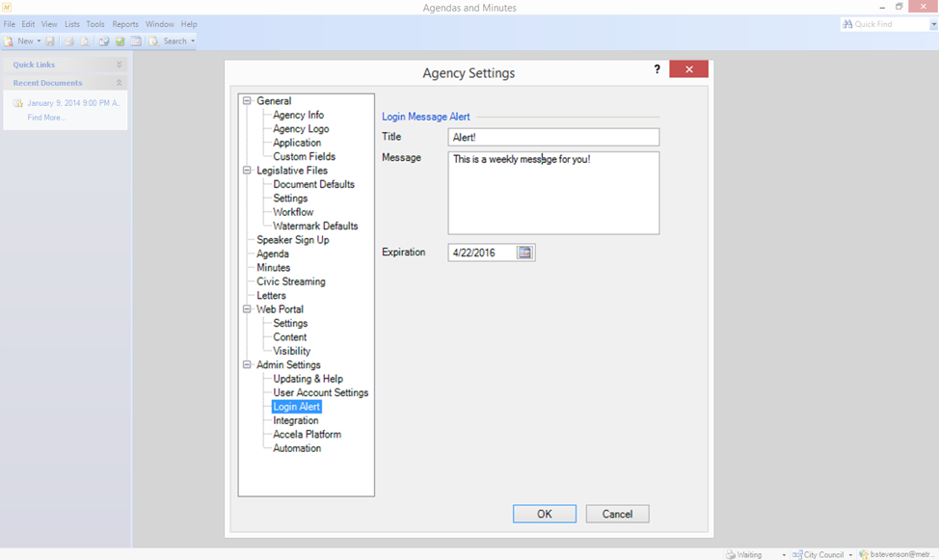Click the New toolbar button label

[25, 41]
